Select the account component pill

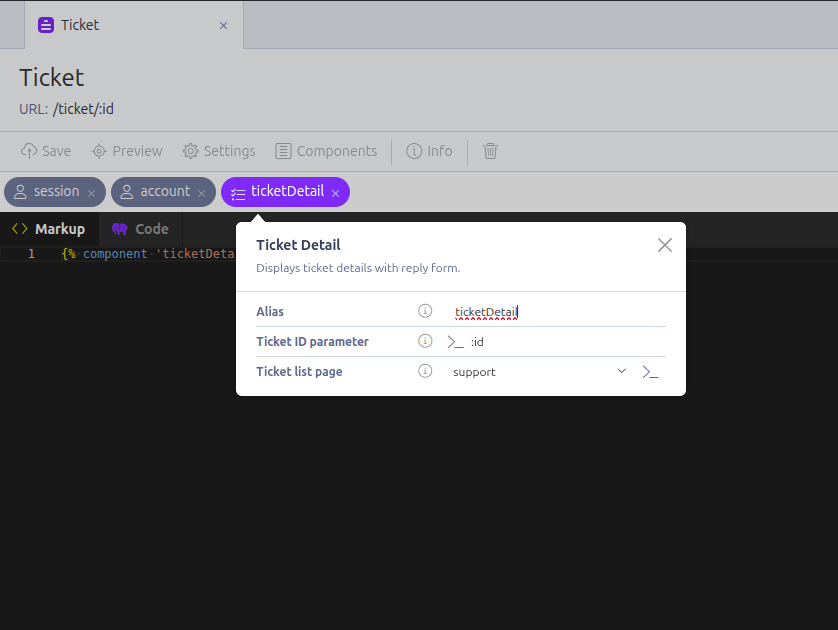[157, 192]
